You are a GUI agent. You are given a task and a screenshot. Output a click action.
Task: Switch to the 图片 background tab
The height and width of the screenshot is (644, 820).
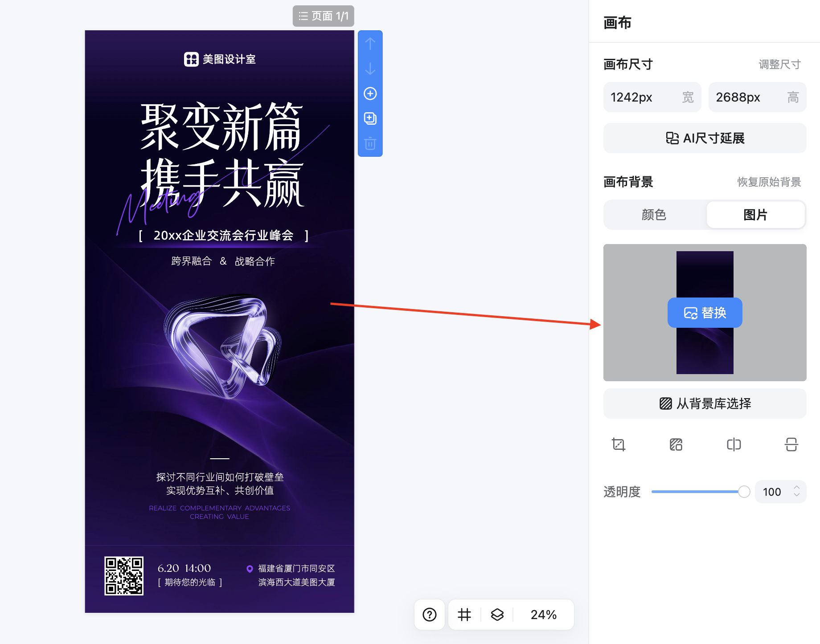[755, 214]
